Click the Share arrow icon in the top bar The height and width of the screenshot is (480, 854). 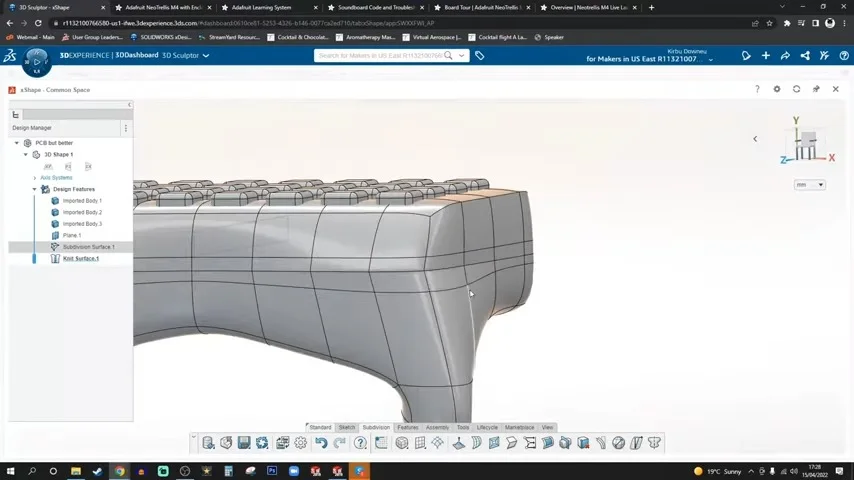[785, 56]
